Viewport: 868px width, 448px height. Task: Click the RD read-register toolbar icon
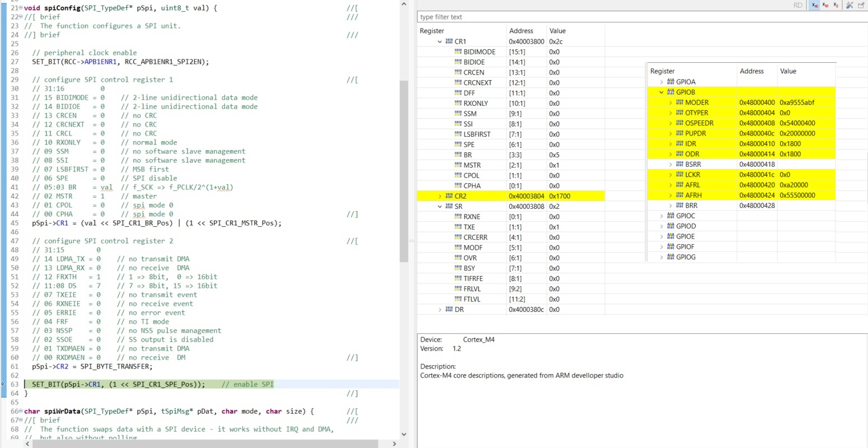pyautogui.click(x=798, y=5)
